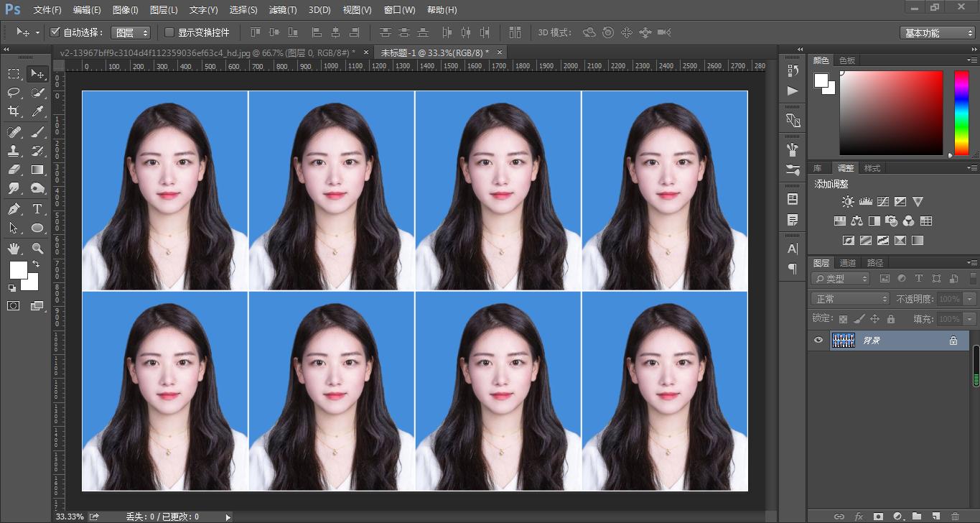
Task: Expand the 正常 blend mode dropdown
Action: pyautogui.click(x=851, y=299)
